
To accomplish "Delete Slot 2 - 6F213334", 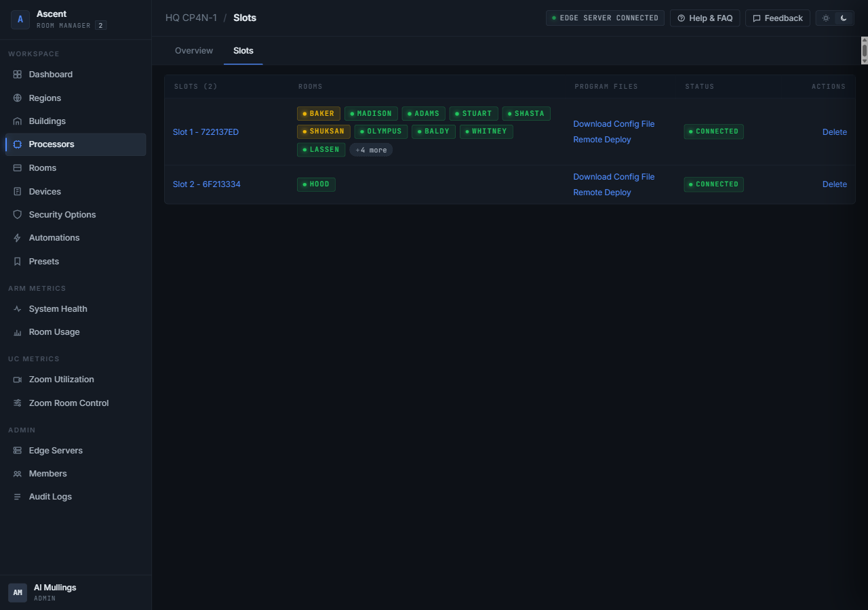I will point(835,184).
